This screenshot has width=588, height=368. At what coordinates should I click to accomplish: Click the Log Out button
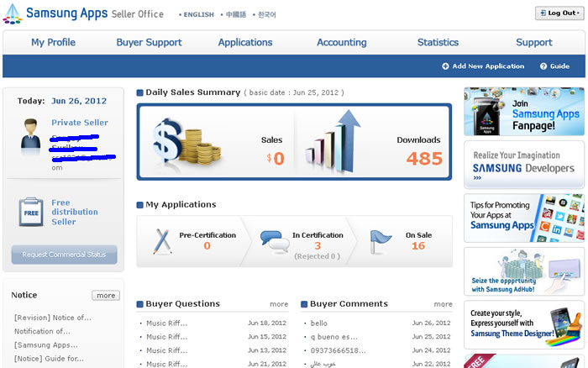[x=559, y=13]
